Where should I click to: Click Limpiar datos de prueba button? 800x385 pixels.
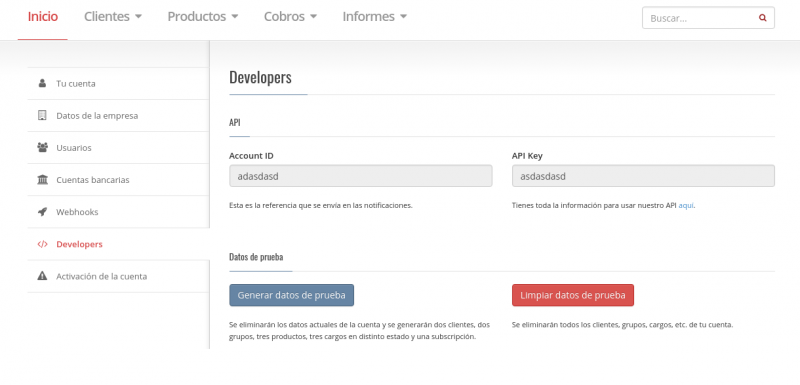click(573, 295)
